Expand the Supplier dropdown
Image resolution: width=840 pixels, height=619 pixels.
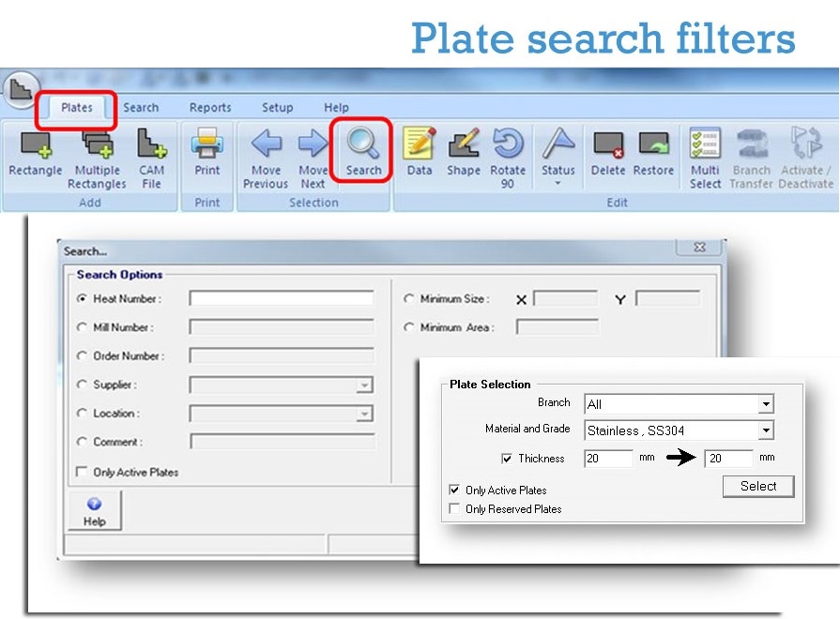click(x=364, y=385)
